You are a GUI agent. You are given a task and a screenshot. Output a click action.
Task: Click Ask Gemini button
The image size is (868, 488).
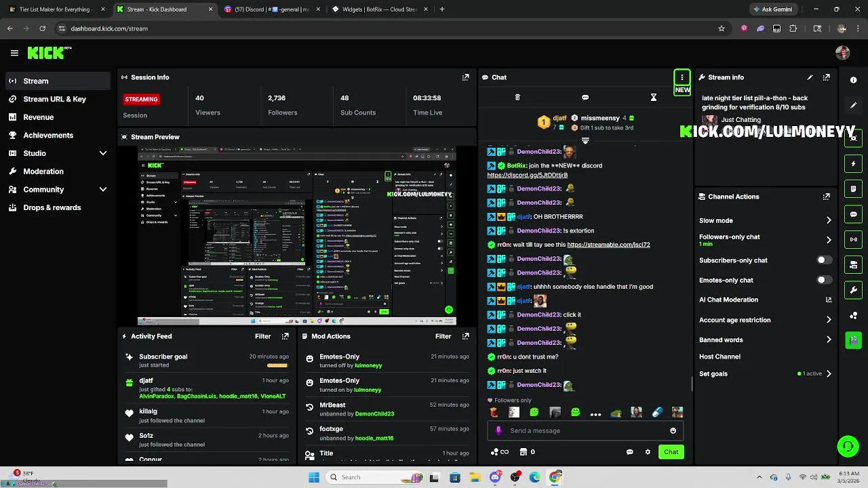pyautogui.click(x=772, y=9)
